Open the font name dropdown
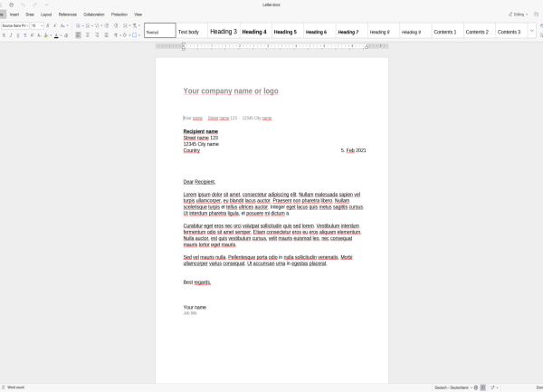543x392 pixels. [x=15, y=25]
